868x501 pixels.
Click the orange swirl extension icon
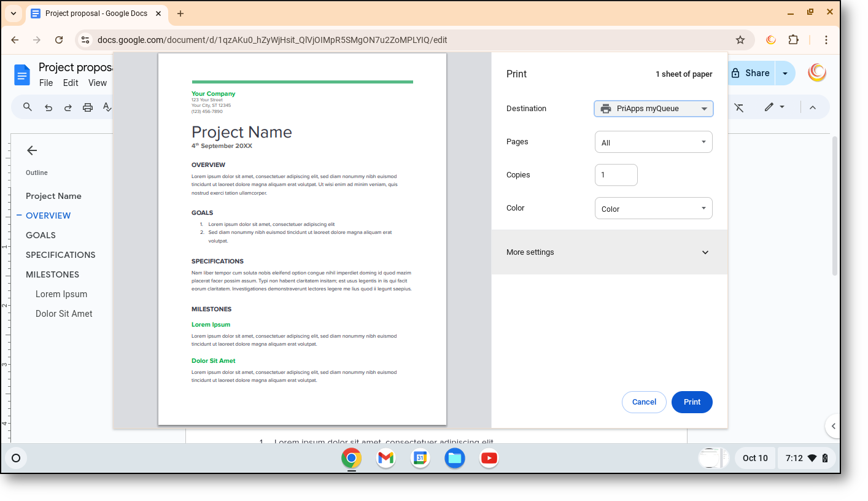point(771,40)
